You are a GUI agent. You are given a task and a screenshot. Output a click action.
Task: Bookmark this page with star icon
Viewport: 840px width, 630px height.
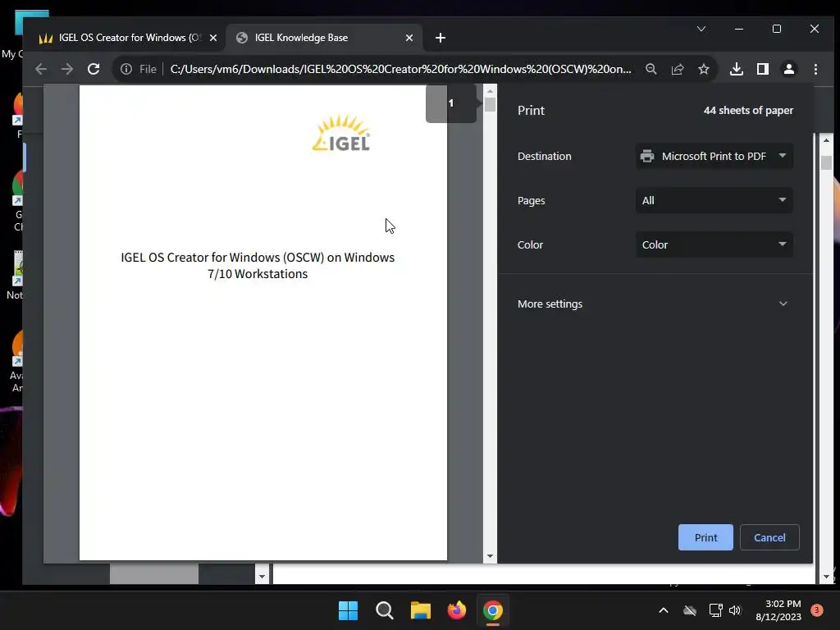pyautogui.click(x=703, y=69)
